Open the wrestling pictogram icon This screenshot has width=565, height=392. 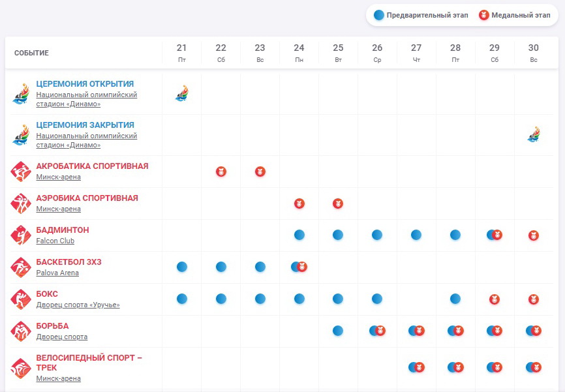[21, 331]
